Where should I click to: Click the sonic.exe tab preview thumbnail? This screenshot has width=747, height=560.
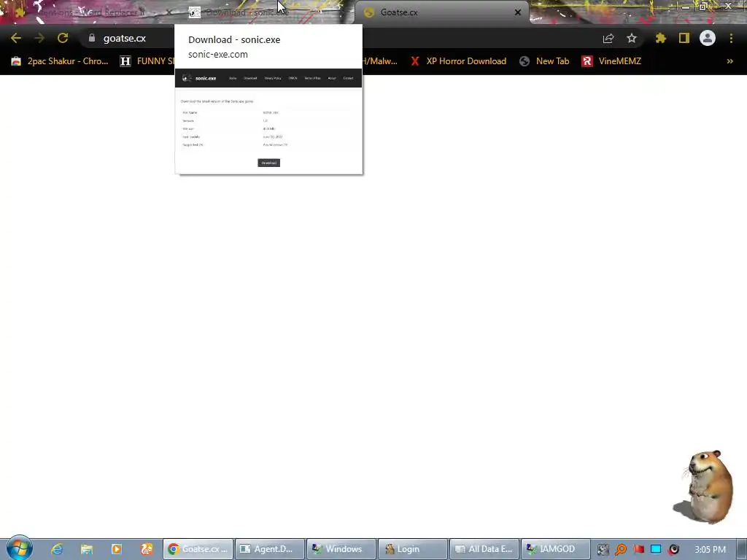coord(268,121)
